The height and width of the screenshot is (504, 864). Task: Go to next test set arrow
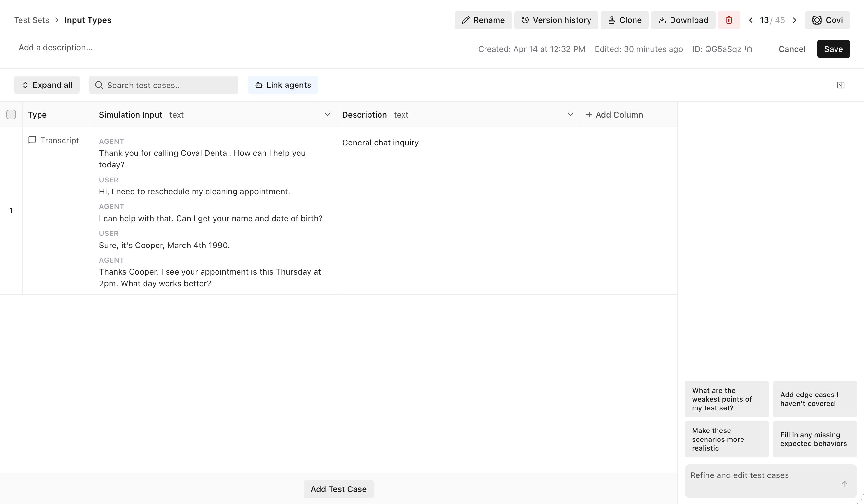[x=794, y=20]
